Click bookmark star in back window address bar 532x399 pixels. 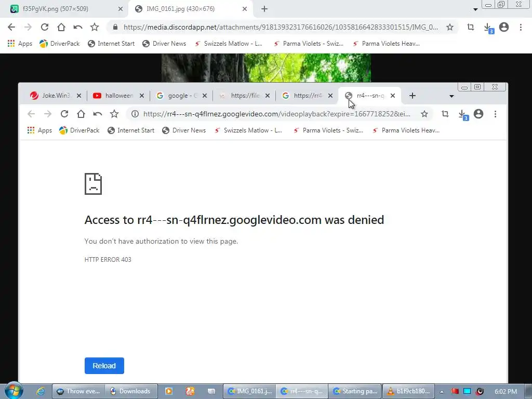[450, 27]
